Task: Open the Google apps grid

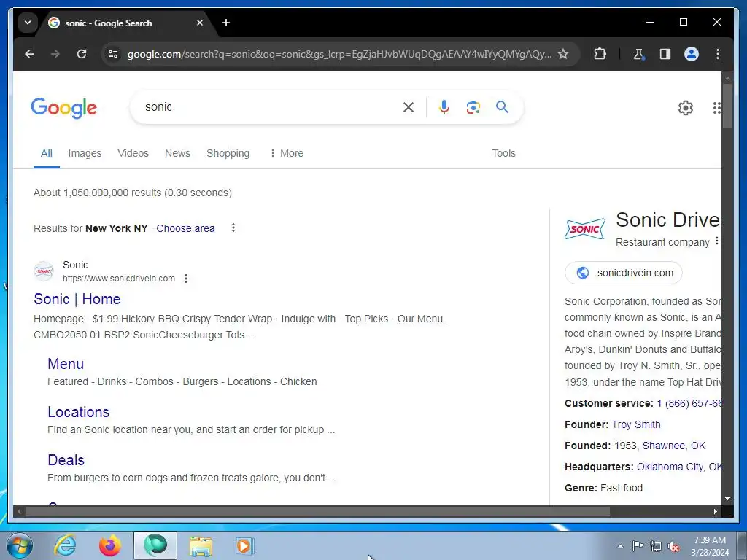Action: (x=716, y=108)
